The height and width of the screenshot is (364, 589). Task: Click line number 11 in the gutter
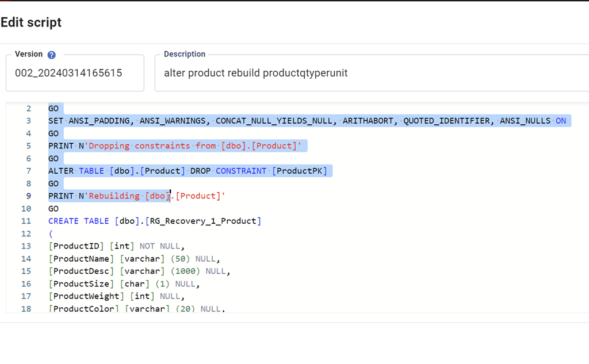[x=26, y=221]
